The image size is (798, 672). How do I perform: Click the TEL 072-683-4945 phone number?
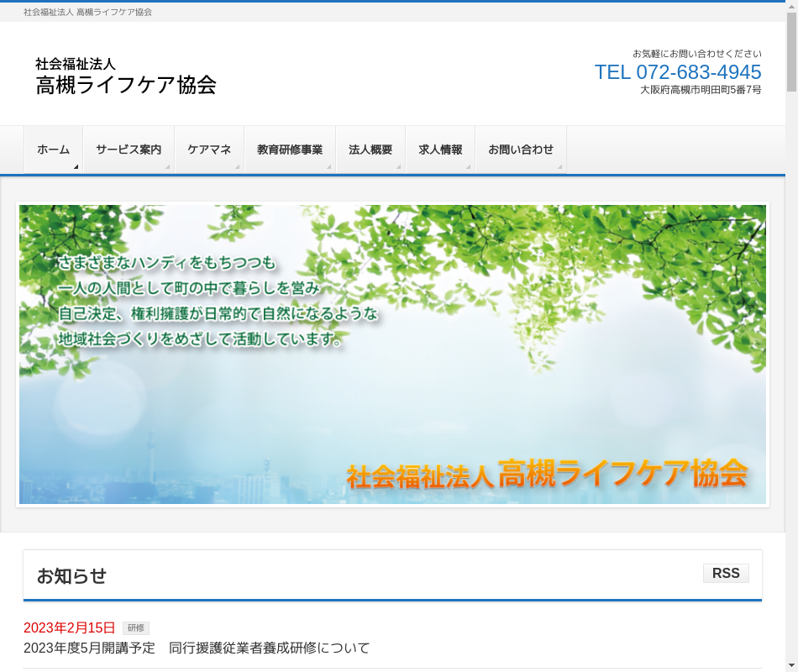(678, 72)
